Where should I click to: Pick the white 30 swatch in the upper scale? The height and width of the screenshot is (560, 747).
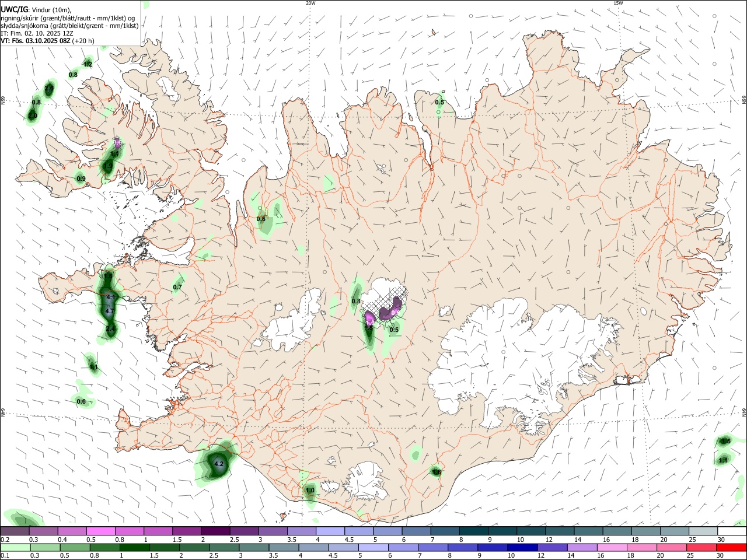tap(731, 531)
